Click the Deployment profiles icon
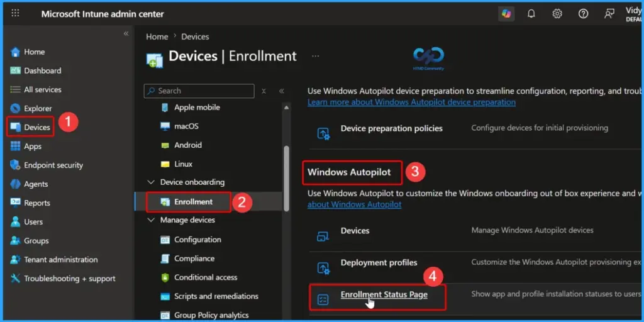Image resolution: width=644 pixels, height=322 pixels. pos(323,268)
